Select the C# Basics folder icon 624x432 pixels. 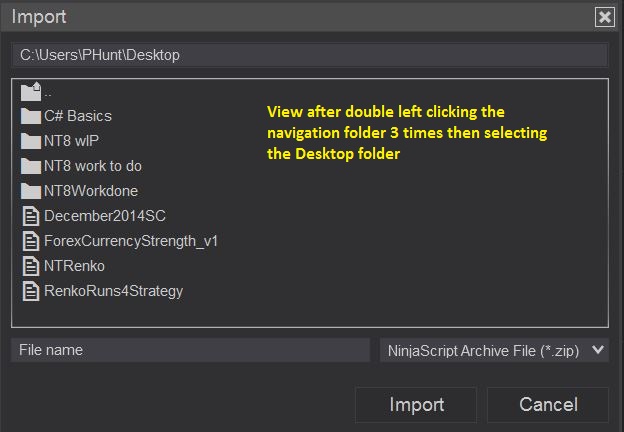click(30, 116)
